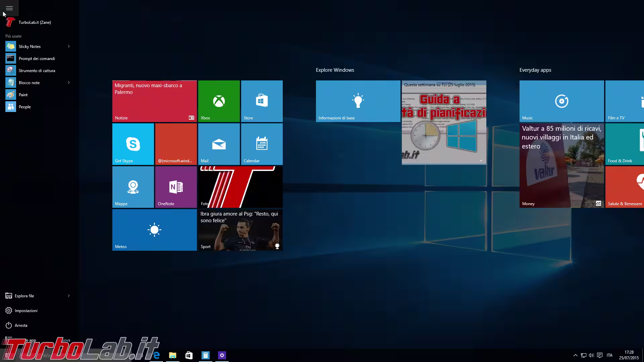Click the Edge browser taskbar icon
The height and width of the screenshot is (362, 644).
click(x=156, y=355)
